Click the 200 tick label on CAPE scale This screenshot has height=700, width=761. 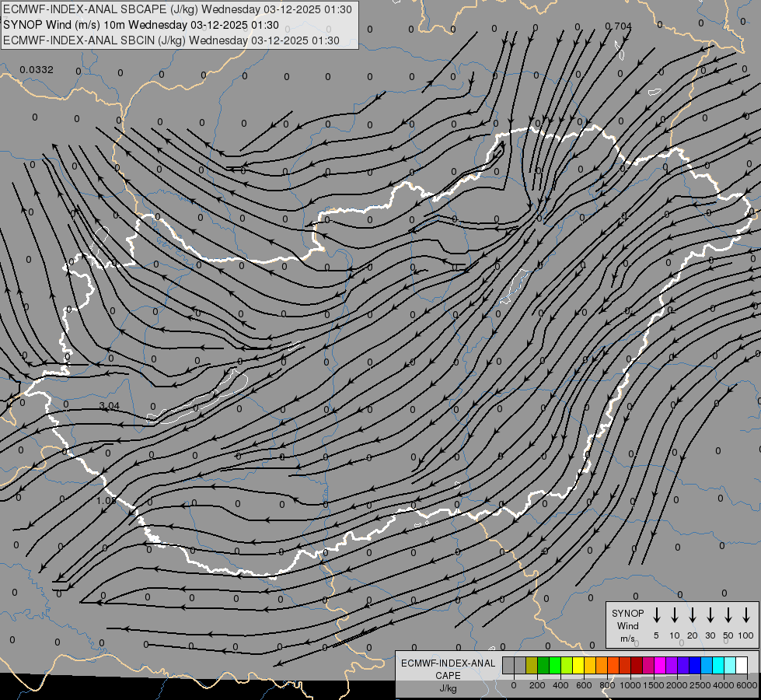click(537, 685)
